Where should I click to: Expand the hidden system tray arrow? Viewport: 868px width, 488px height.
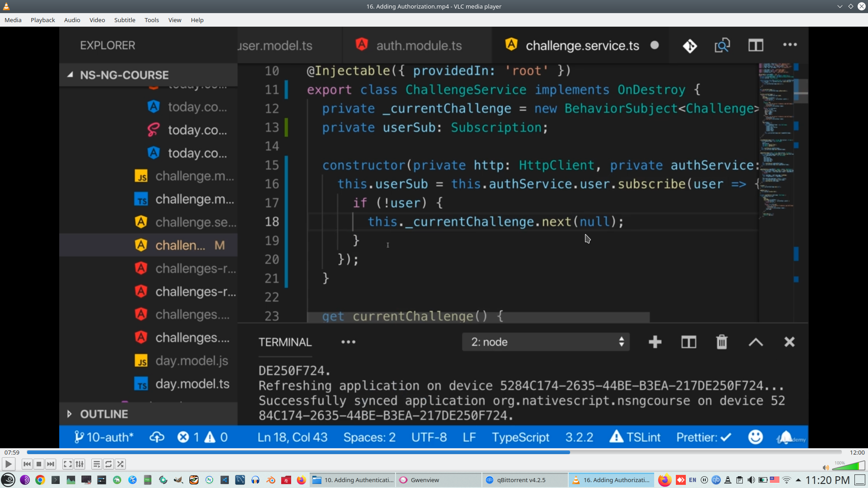[x=798, y=480]
